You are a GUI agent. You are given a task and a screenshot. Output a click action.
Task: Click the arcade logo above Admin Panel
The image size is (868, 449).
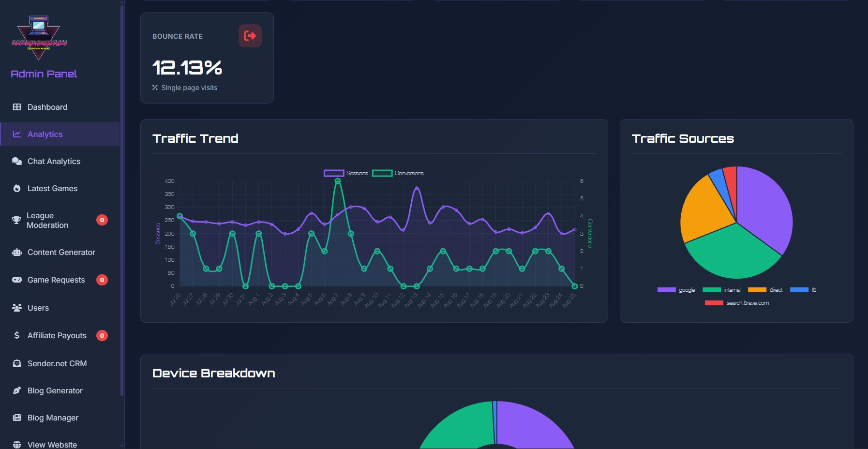click(x=39, y=38)
